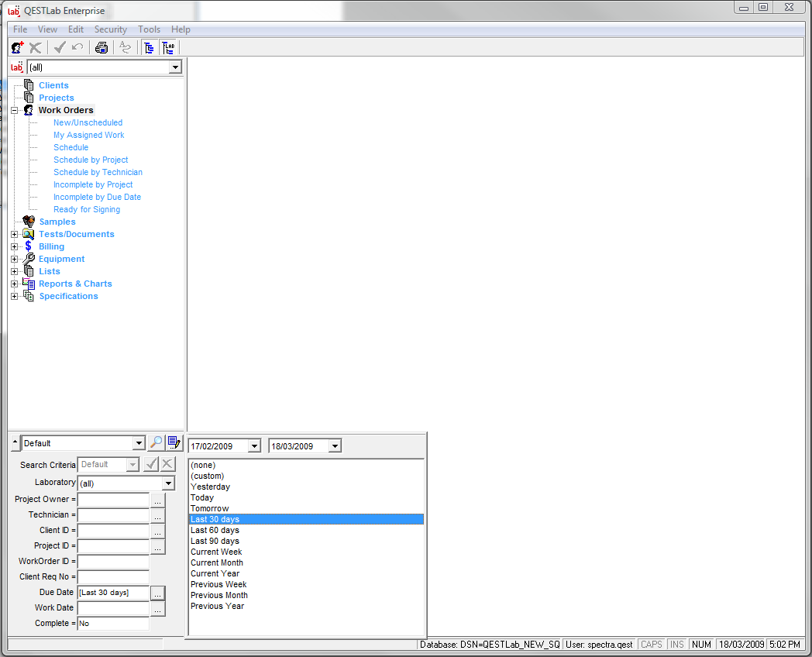812x657 pixels.
Task: Click the WorkOrder ID input field
Action: (x=113, y=562)
